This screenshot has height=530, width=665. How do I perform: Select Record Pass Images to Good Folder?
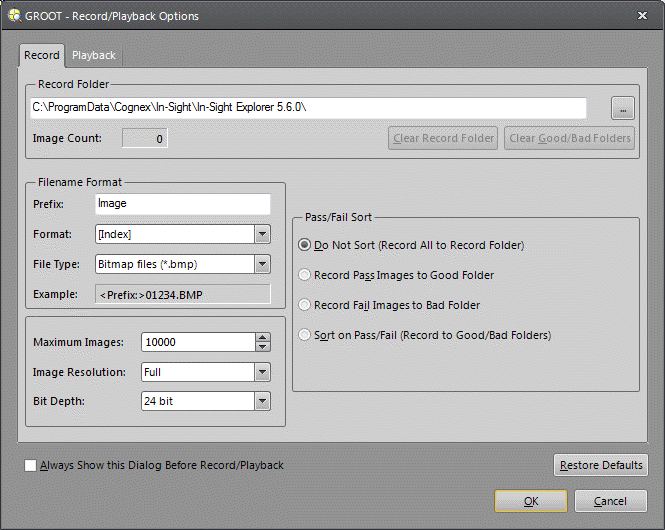[305, 275]
